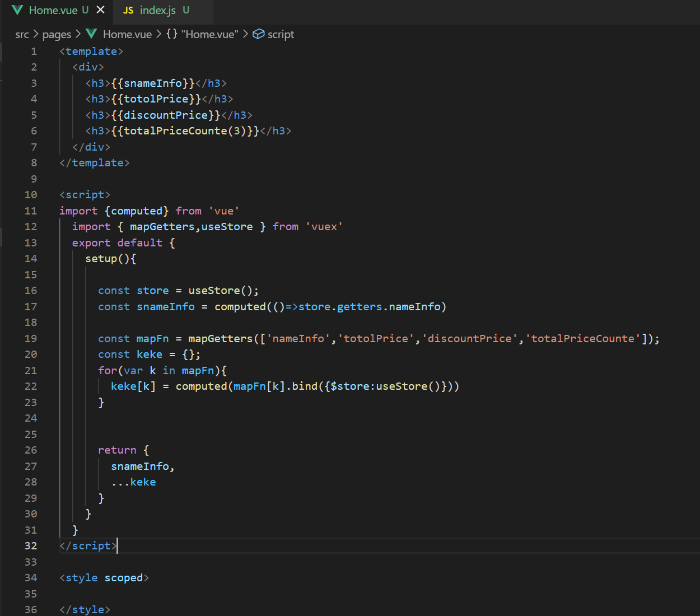Viewport: 700px width, 616px height.
Task: Click totalPriceCounte(3) on line 6
Action: (185, 131)
